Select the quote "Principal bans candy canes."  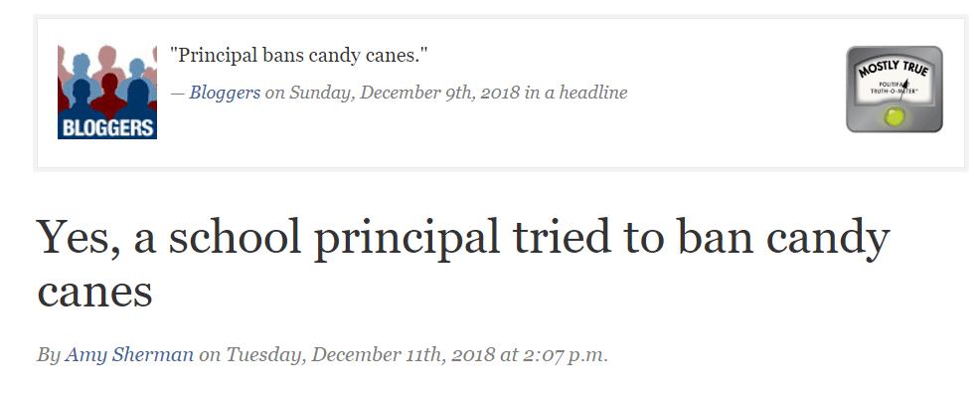299,56
